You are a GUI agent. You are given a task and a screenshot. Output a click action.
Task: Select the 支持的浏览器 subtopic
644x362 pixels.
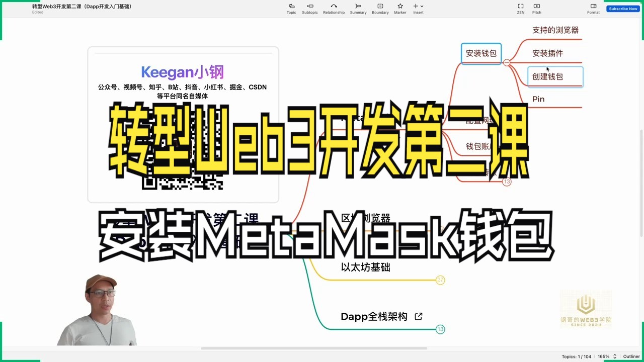[555, 30]
